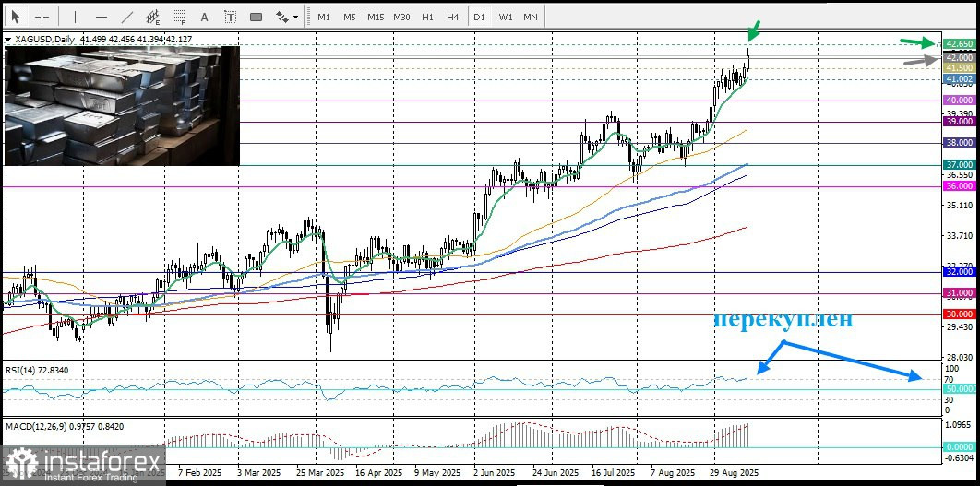This screenshot has height=486, width=980.
Task: Switch chart to H1 timeframe
Action: pos(427,17)
